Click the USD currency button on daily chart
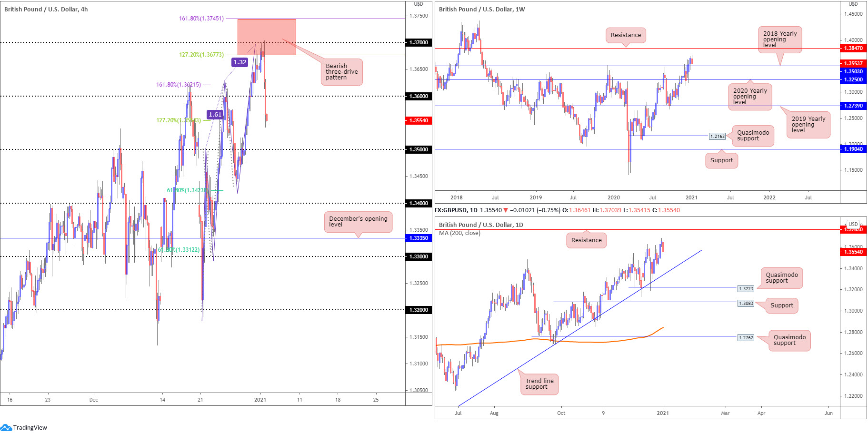 click(853, 224)
